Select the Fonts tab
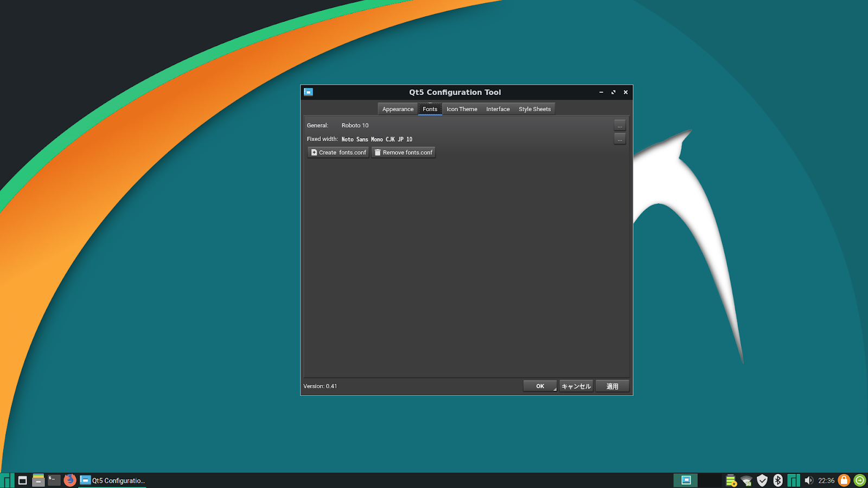The width and height of the screenshot is (868, 488). pyautogui.click(x=430, y=109)
